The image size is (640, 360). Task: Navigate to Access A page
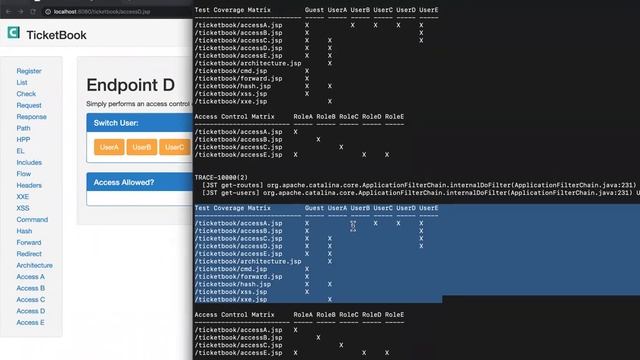click(31, 277)
